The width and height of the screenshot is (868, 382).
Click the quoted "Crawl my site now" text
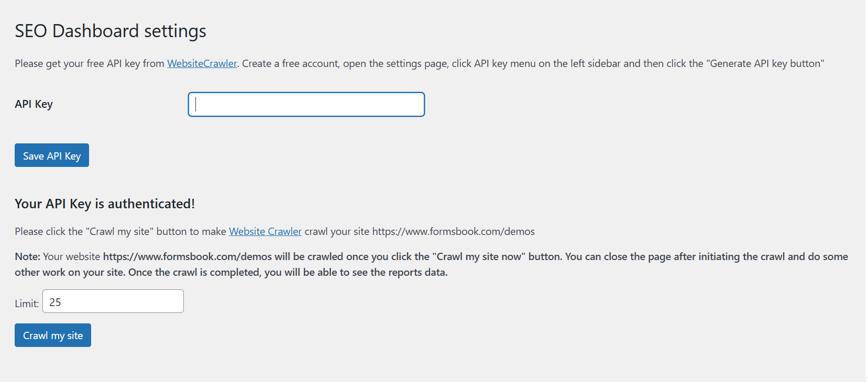tap(479, 256)
